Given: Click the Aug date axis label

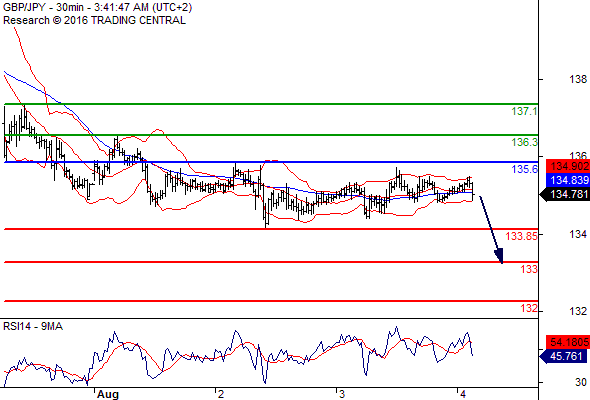Looking at the screenshot, I should pos(108,394).
